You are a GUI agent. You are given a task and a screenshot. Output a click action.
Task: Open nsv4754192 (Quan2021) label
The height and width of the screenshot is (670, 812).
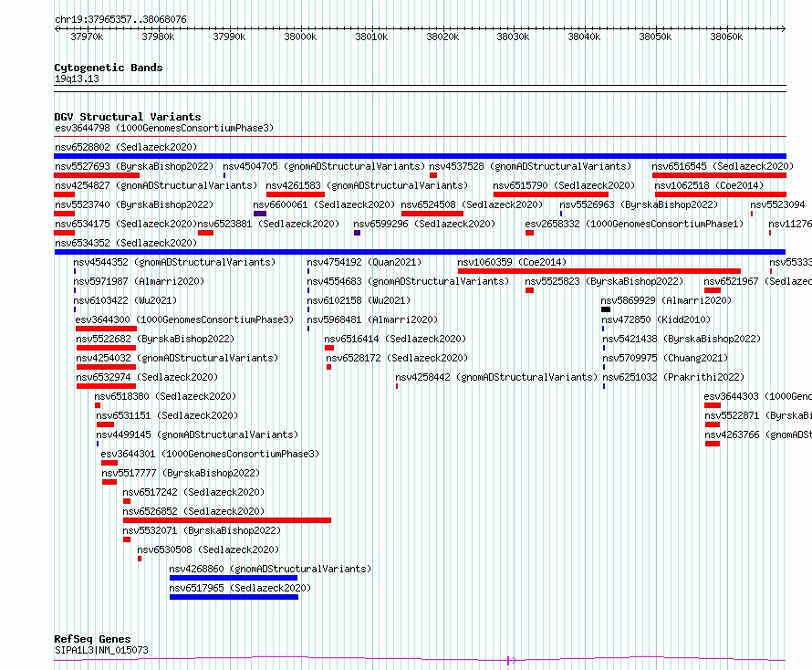pyautogui.click(x=364, y=262)
